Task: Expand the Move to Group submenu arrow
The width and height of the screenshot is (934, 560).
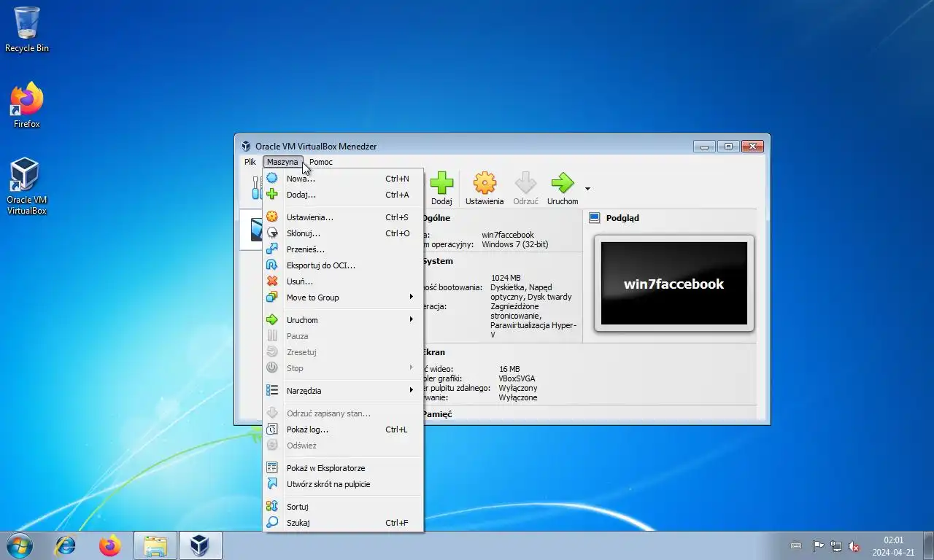Action: coord(412,297)
